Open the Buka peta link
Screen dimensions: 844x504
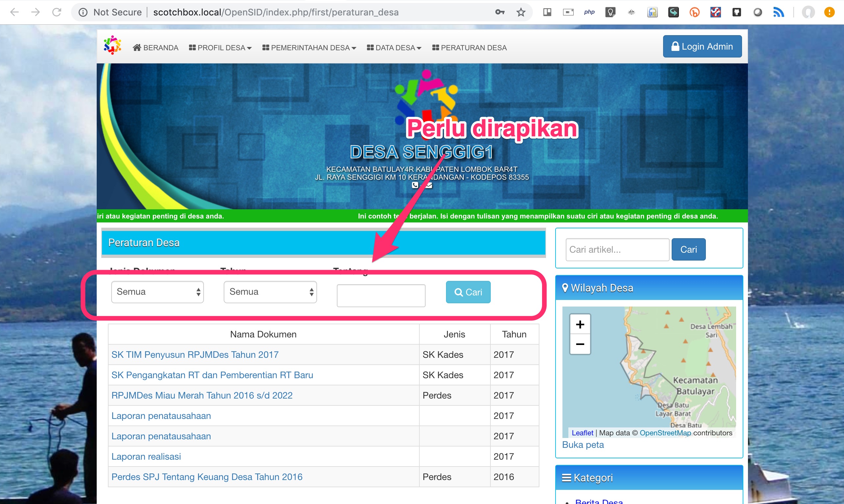coord(583,445)
